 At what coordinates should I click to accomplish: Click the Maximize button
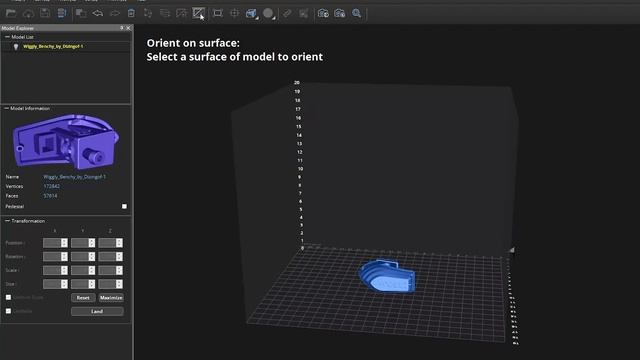pos(111,298)
